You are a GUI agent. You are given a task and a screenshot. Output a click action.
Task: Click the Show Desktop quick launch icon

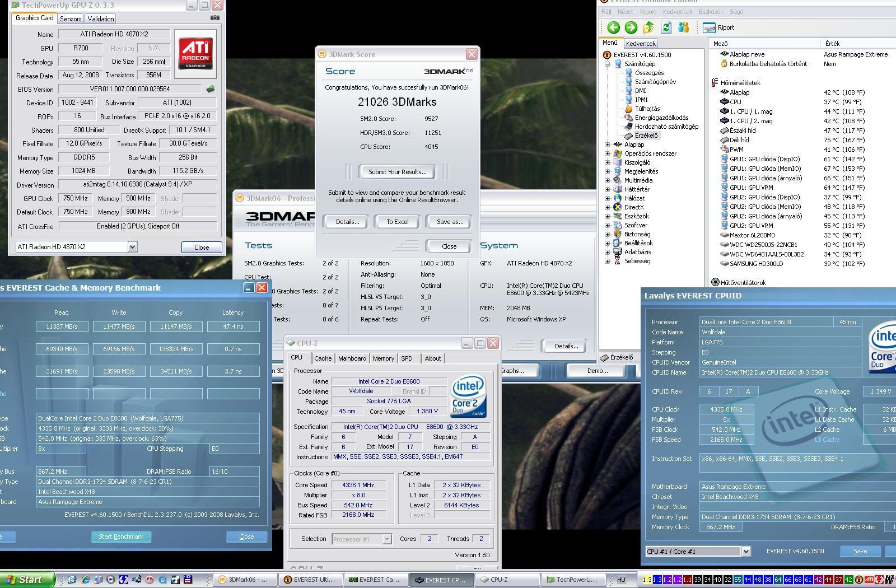[x=72, y=580]
